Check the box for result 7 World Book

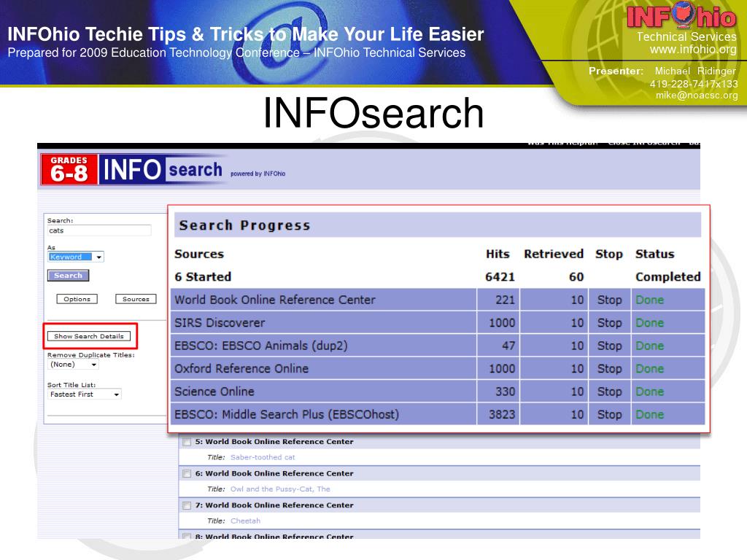click(x=187, y=506)
